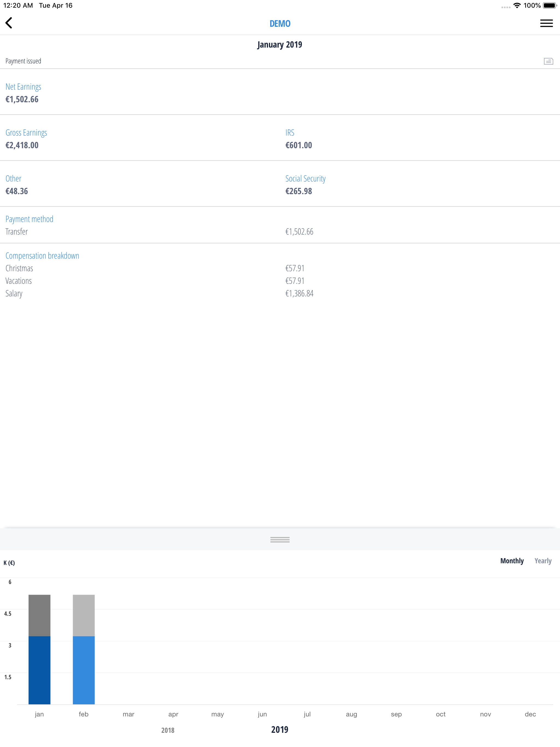Screen dimensions: 560x747
Task: Tap the jul month label
Action: tap(307, 714)
